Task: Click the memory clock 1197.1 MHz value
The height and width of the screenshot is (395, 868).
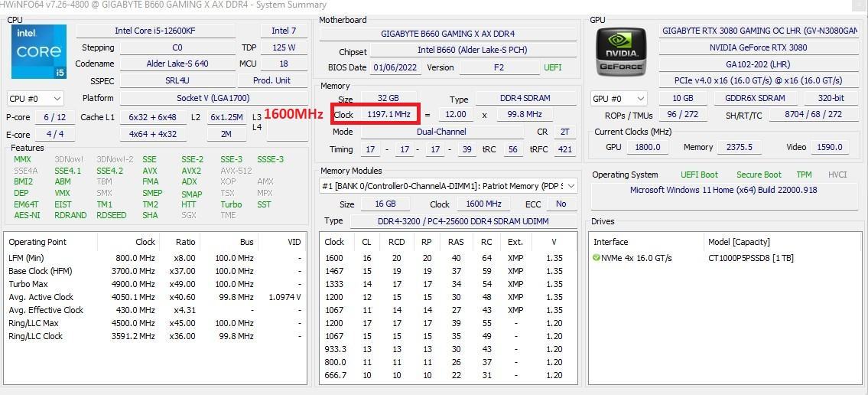Action: tap(388, 116)
